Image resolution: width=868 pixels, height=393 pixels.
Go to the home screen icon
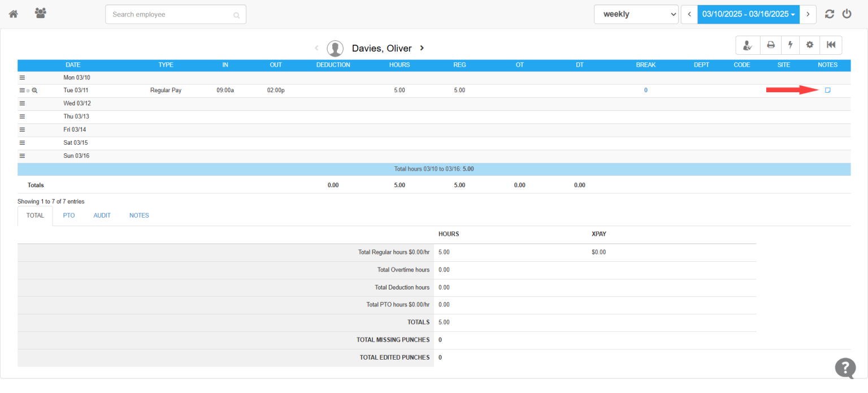[13, 13]
